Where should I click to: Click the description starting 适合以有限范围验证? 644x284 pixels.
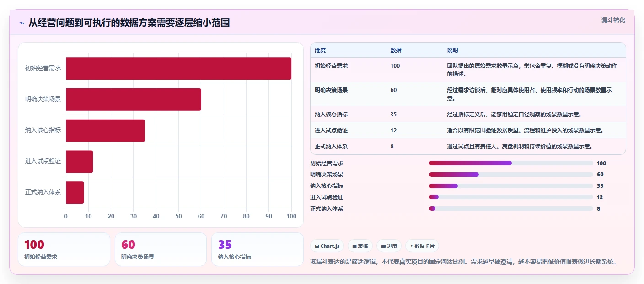pyautogui.click(x=526, y=131)
